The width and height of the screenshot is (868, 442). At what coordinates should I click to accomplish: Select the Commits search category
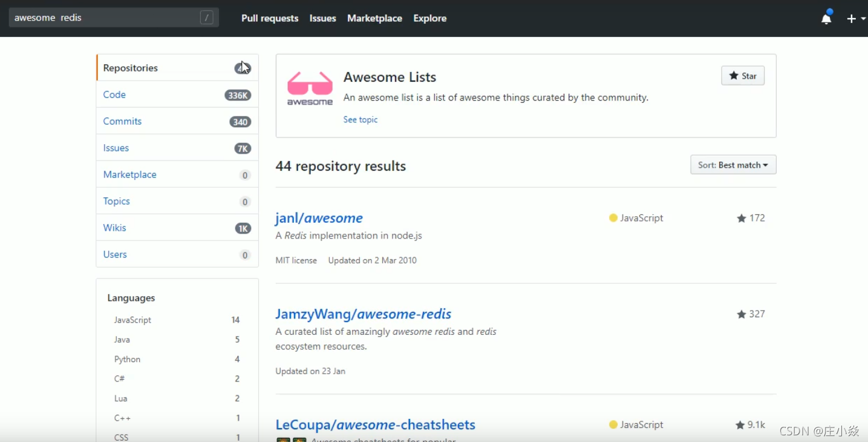coord(177,121)
